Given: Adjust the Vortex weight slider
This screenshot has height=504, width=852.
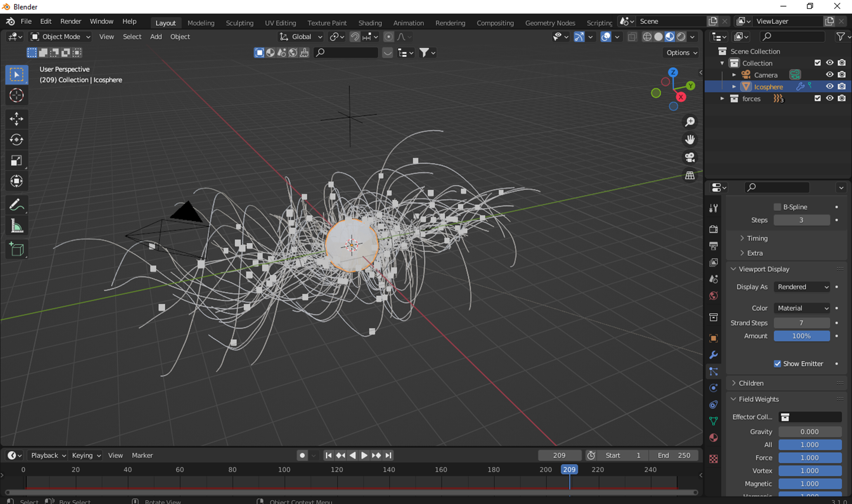Looking at the screenshot, I should 810,471.
